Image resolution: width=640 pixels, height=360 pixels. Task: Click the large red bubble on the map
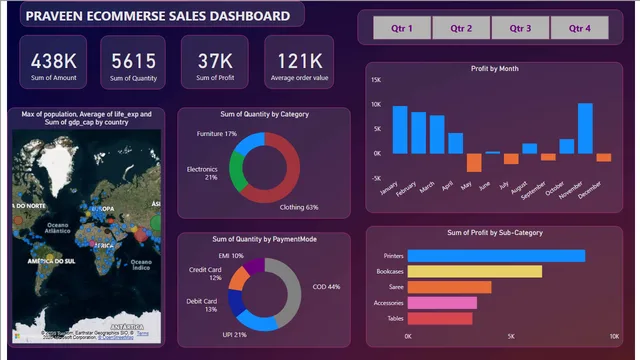pyautogui.click(x=141, y=234)
